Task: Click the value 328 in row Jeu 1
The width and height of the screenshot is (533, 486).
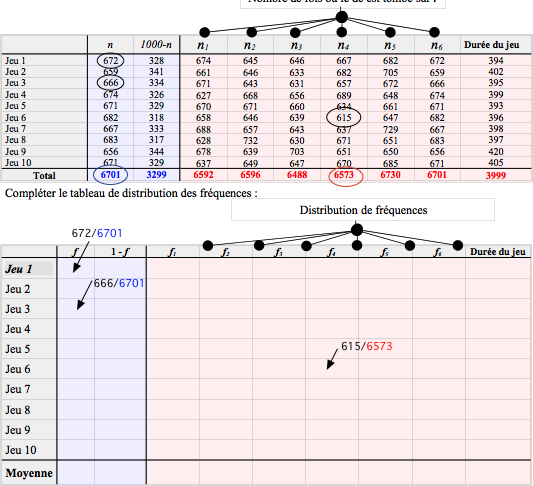Action: coord(156,60)
